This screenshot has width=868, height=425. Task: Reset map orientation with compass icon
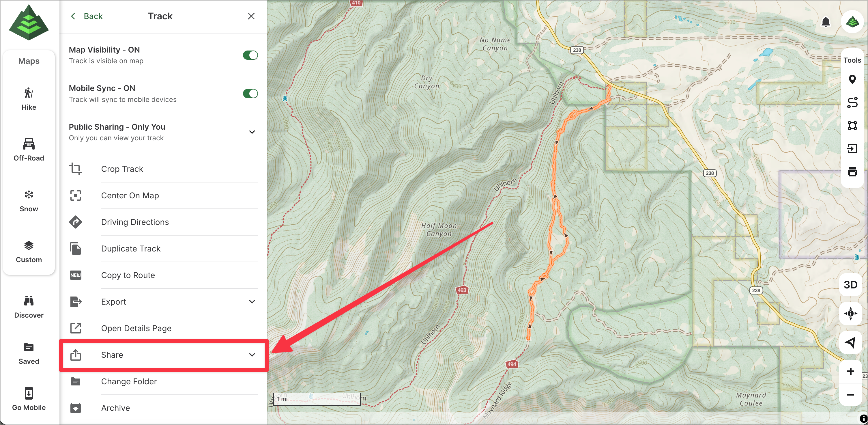[850, 314]
